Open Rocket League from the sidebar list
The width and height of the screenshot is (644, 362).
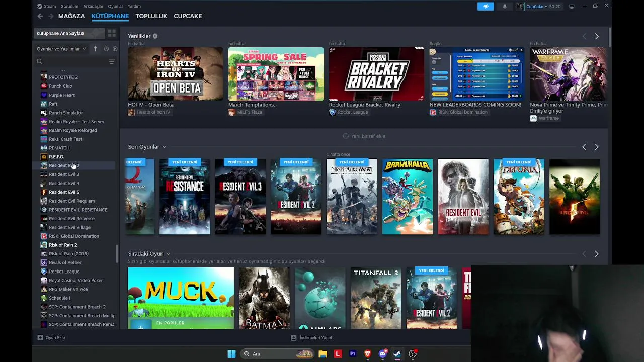coord(64,271)
